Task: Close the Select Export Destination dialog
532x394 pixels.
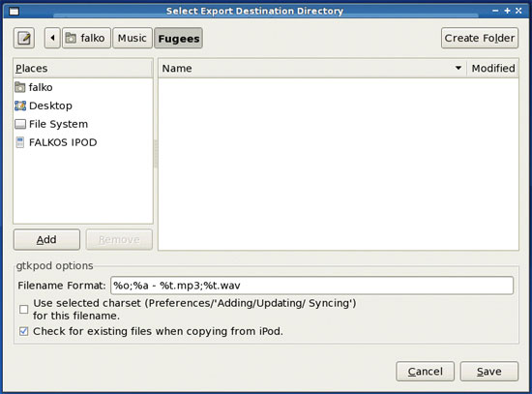Action: [518, 11]
